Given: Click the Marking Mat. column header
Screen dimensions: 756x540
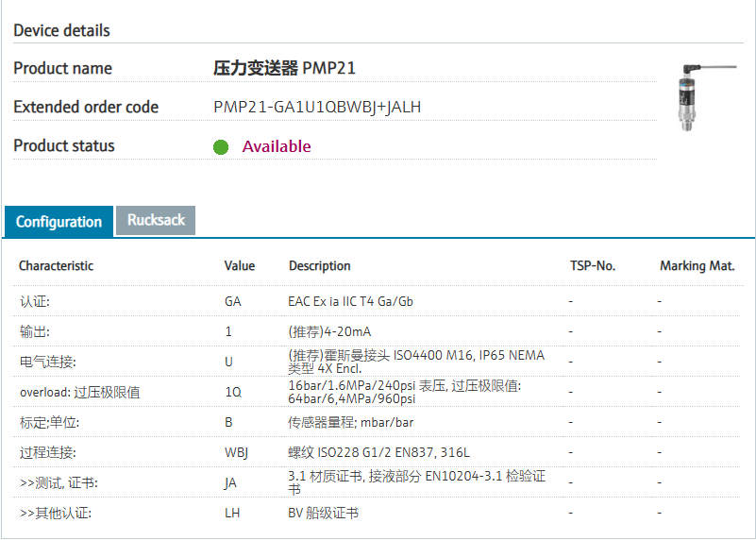Looking at the screenshot, I should (697, 266).
